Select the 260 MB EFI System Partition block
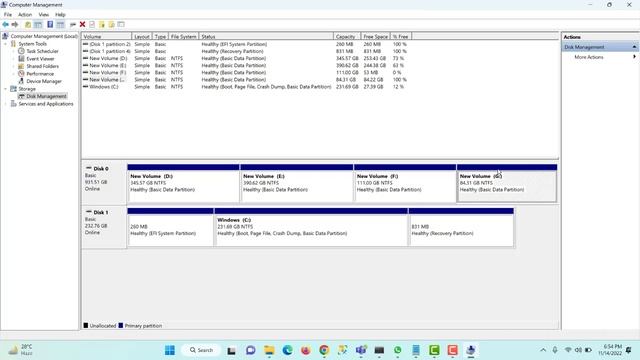This screenshot has height=360, width=640. click(x=171, y=227)
